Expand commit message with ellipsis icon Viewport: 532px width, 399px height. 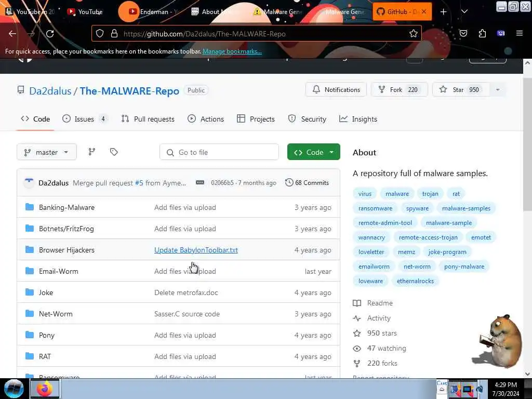click(200, 183)
